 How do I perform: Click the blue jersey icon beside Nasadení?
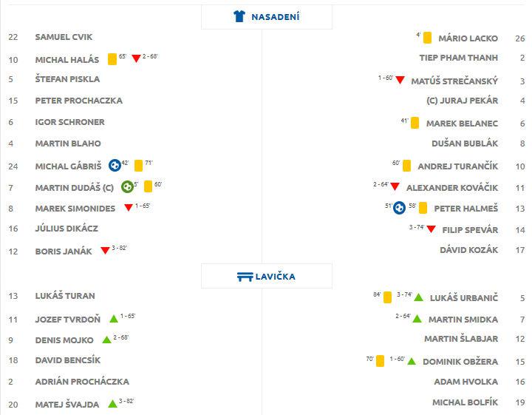click(x=239, y=16)
